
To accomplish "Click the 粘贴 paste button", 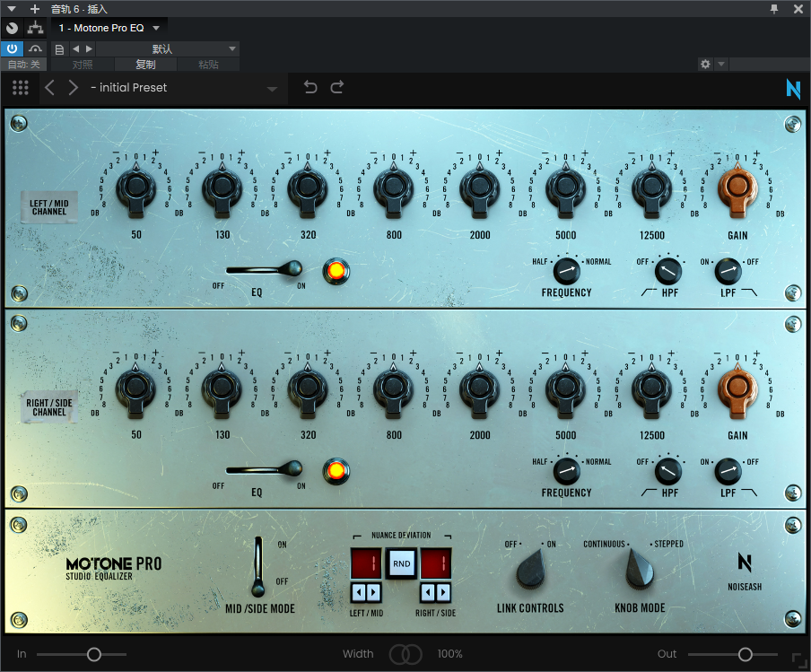I will pos(208,64).
